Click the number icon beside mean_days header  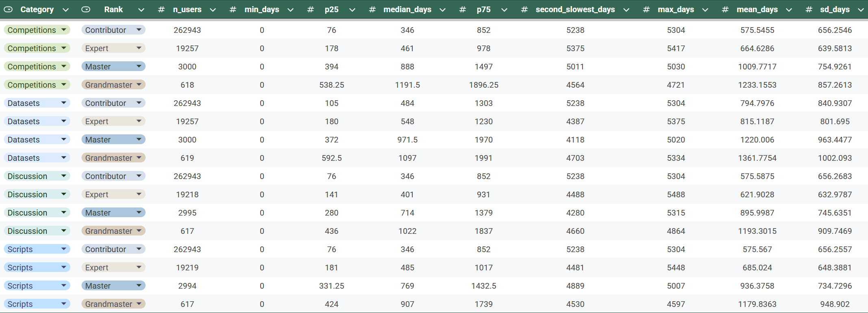click(x=725, y=9)
